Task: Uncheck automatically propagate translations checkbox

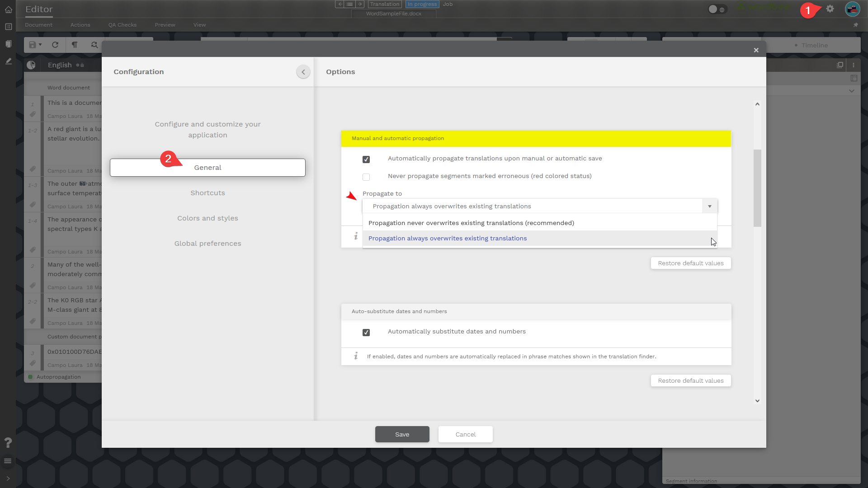Action: [x=366, y=160]
